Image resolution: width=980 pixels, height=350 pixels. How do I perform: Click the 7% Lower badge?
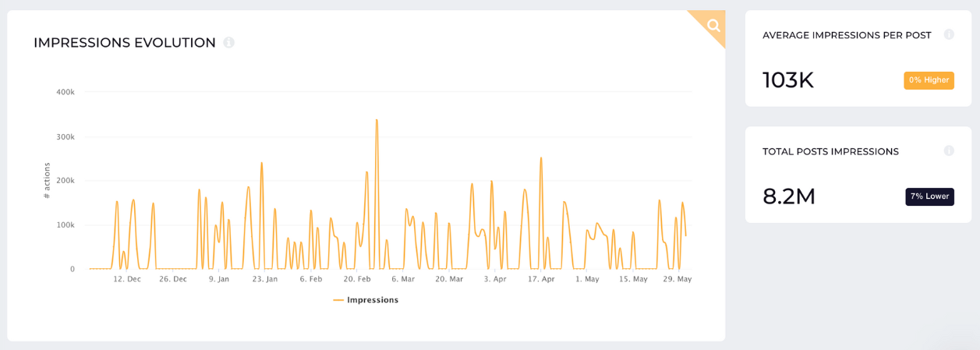tap(929, 196)
